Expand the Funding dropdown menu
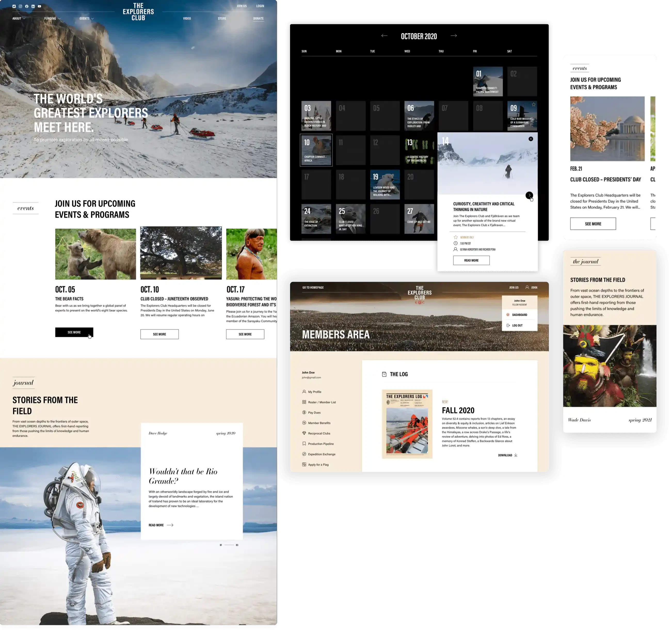672x633 pixels. (52, 19)
